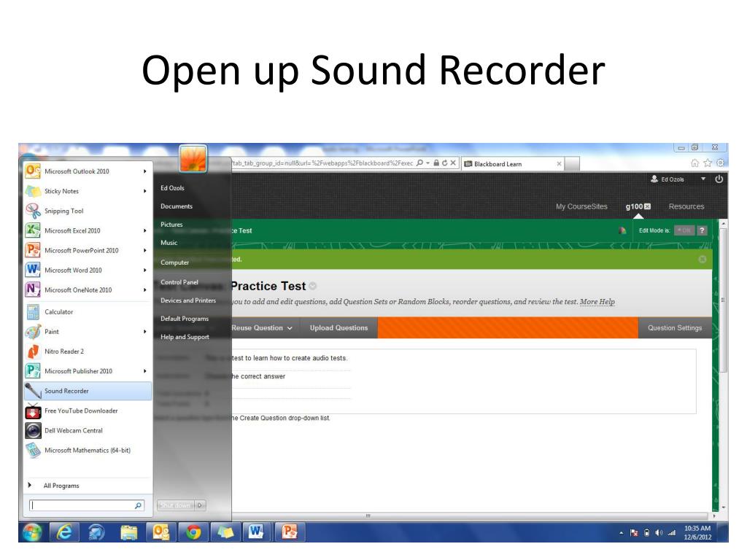Expand Sticky Notes jump list arrow
Screen dimensions: 747x560
(x=145, y=191)
